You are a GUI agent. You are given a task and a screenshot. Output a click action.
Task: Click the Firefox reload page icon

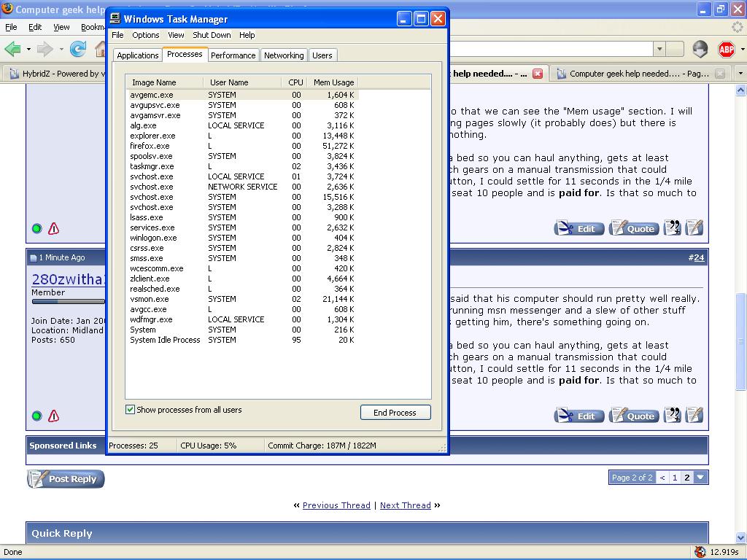click(78, 49)
